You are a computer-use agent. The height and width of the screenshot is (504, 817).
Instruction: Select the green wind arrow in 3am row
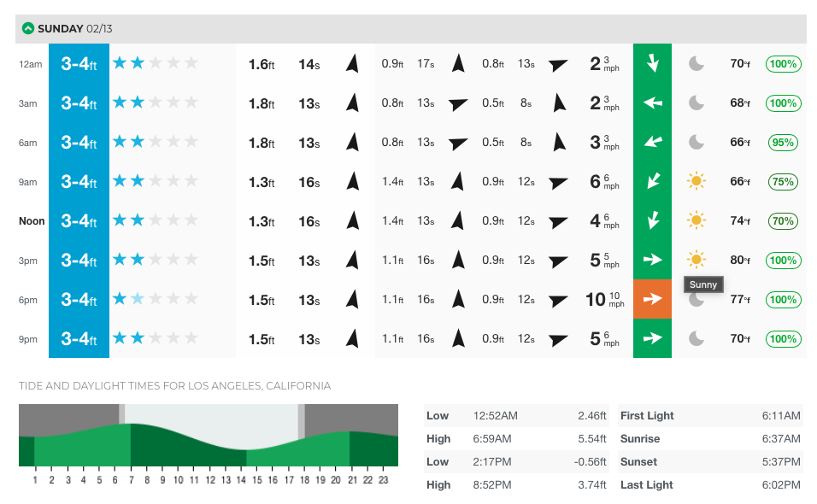(653, 103)
